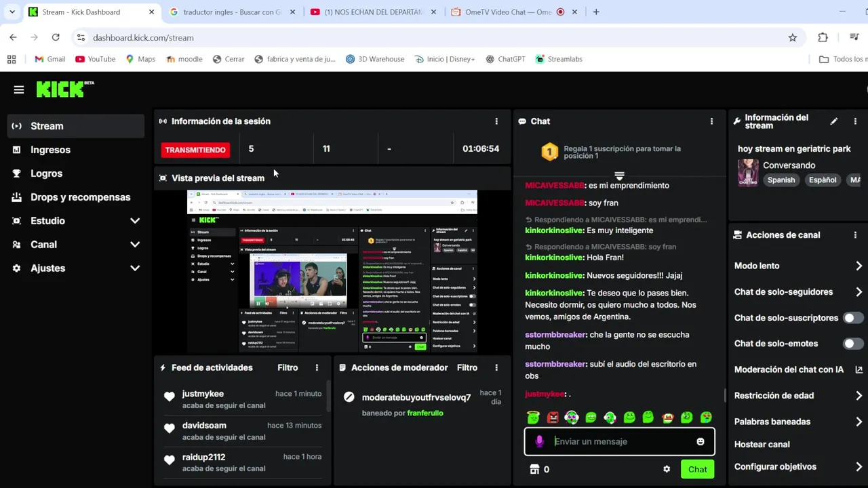Viewport: 868px width, 488px height.
Task: Click the banned icon beside moderatebuyoutfrvselovq7
Action: pos(349,397)
